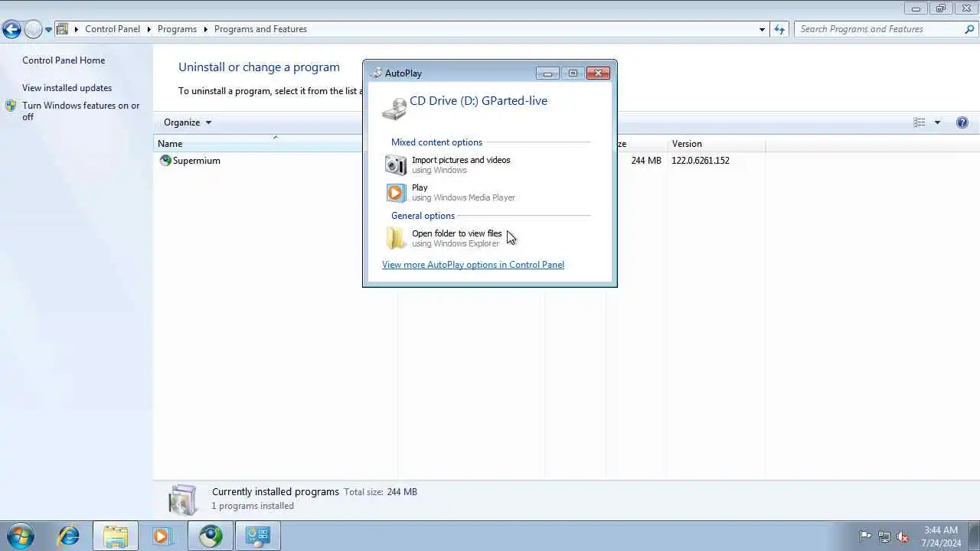Viewport: 980px width, 551px height.
Task: Click the 244 MB size cell
Action: click(646, 161)
